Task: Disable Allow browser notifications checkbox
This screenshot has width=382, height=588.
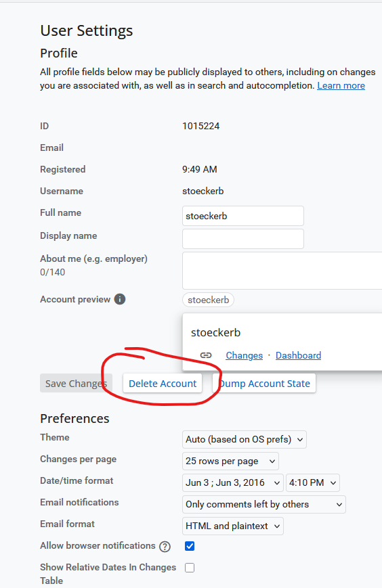Action: pyautogui.click(x=190, y=546)
